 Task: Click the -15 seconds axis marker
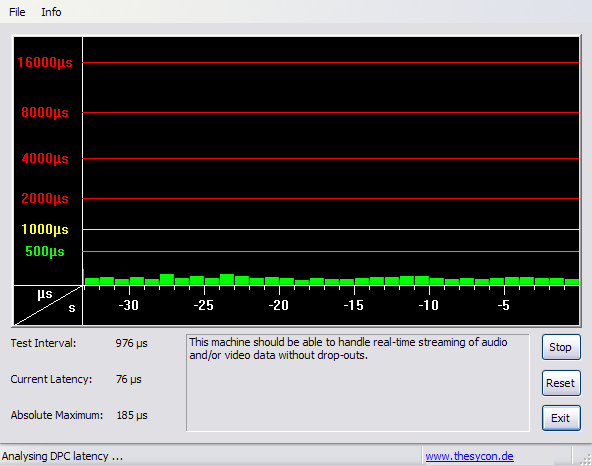click(354, 305)
